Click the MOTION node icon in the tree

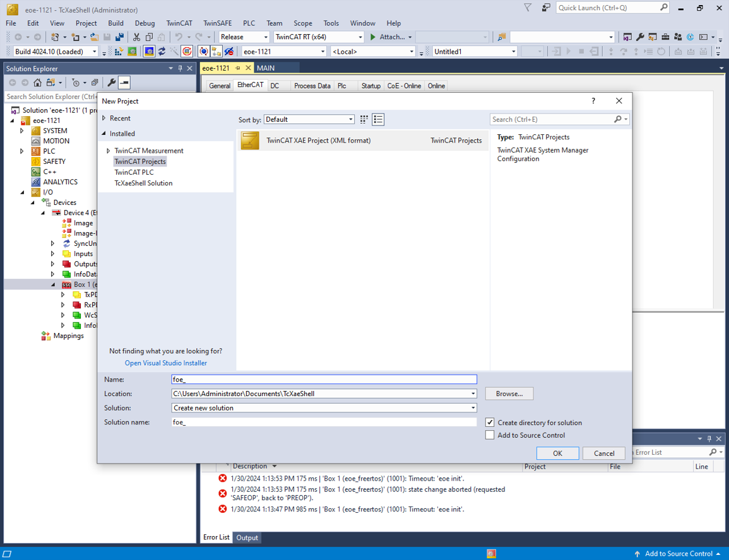(35, 141)
